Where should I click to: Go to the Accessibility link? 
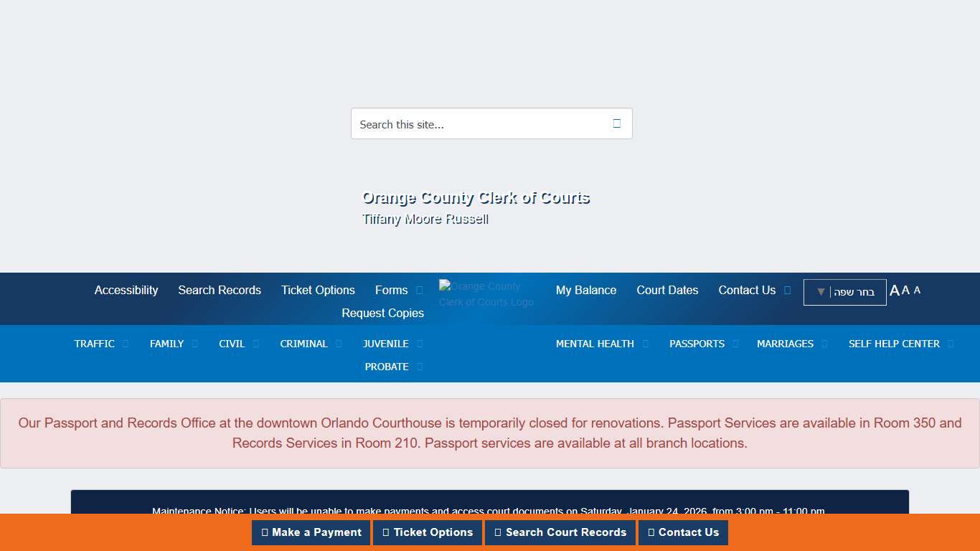(x=126, y=290)
